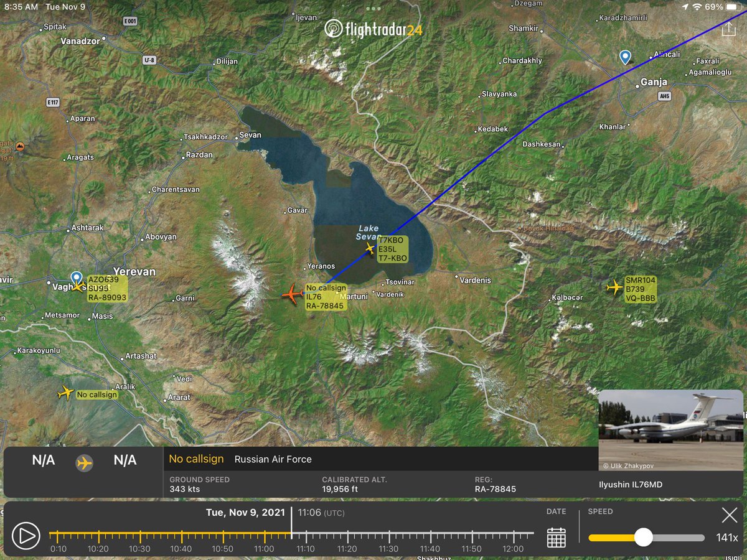Tap the Russian Air Force operator text
This screenshot has height=560, width=747.
[x=273, y=459]
